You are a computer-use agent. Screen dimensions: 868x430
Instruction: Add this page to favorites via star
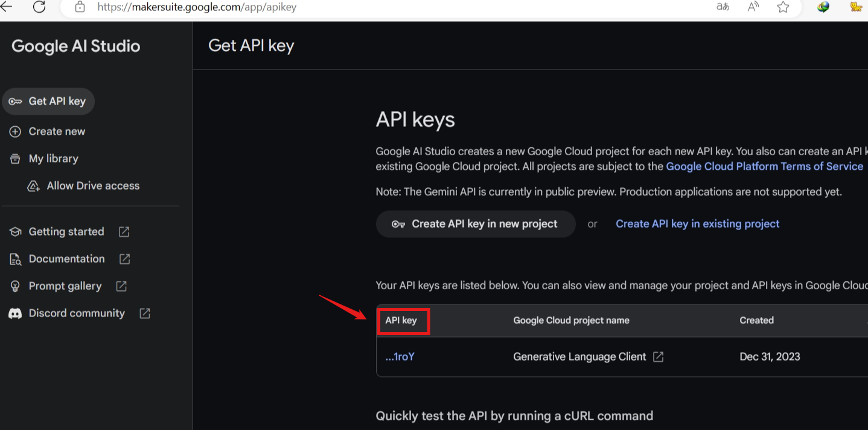coord(782,7)
